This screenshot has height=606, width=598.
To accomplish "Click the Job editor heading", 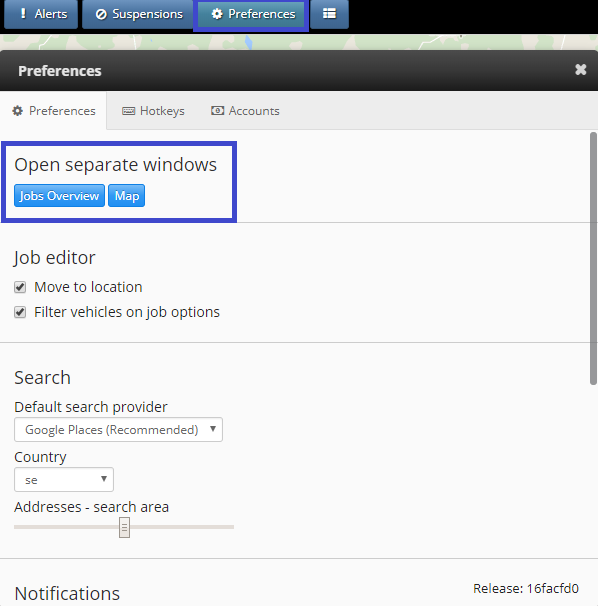I will click(x=55, y=258).
